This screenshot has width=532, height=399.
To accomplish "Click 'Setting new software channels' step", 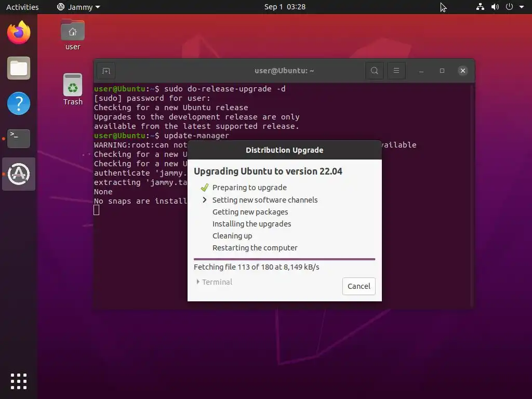I will tap(265, 200).
